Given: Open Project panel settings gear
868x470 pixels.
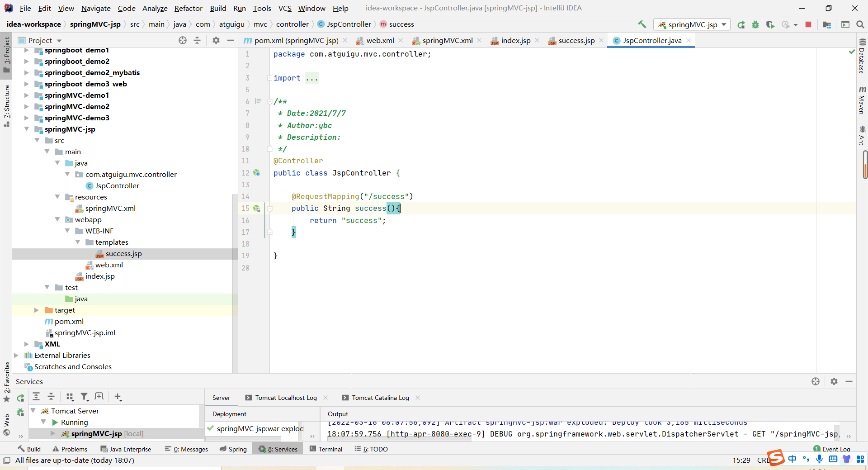Looking at the screenshot, I should point(216,40).
